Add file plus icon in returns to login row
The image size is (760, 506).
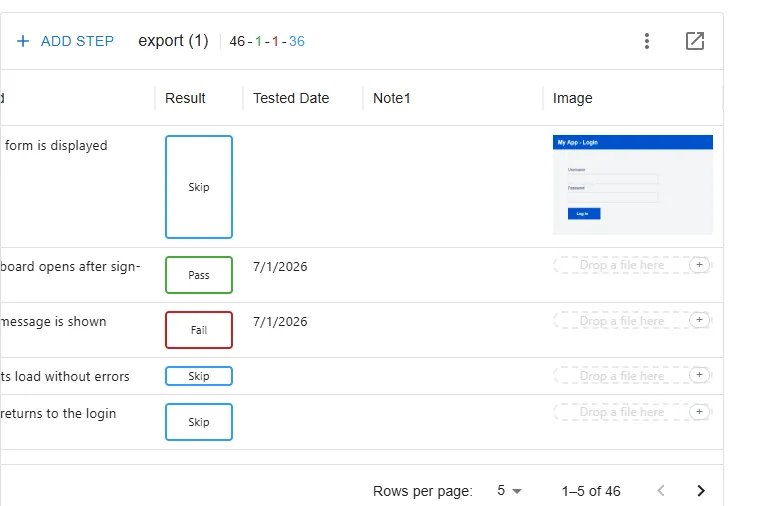point(699,411)
